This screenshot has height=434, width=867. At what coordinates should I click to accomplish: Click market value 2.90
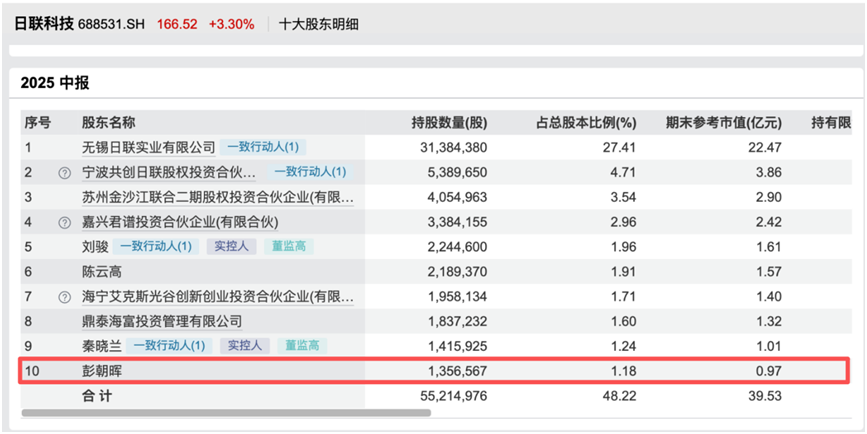pyautogui.click(x=770, y=197)
